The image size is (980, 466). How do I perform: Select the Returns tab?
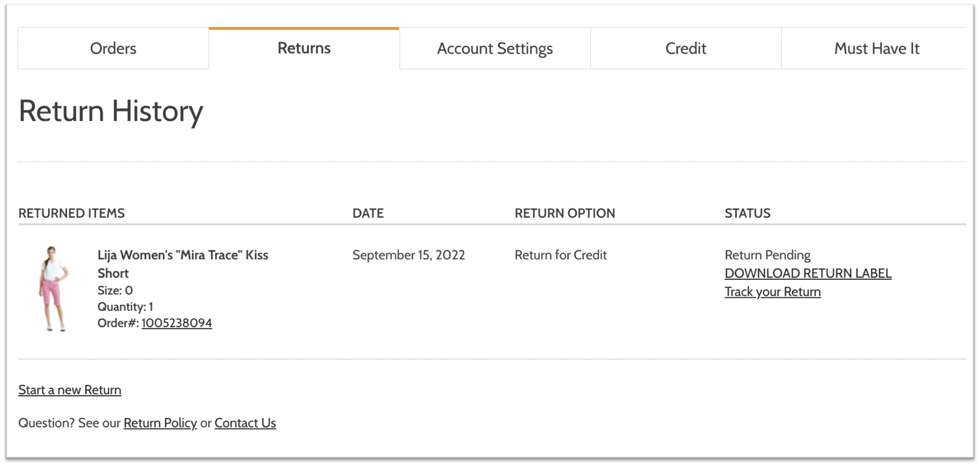pos(304,48)
